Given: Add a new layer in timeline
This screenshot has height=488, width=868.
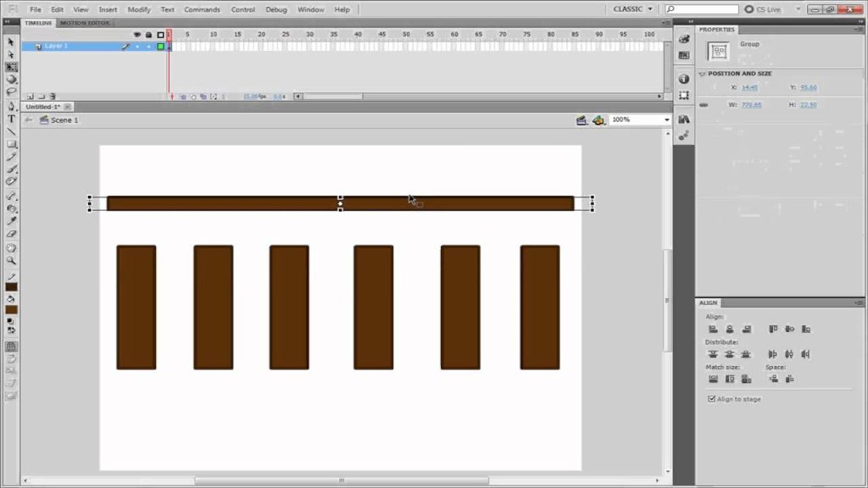Looking at the screenshot, I should pyautogui.click(x=31, y=97).
